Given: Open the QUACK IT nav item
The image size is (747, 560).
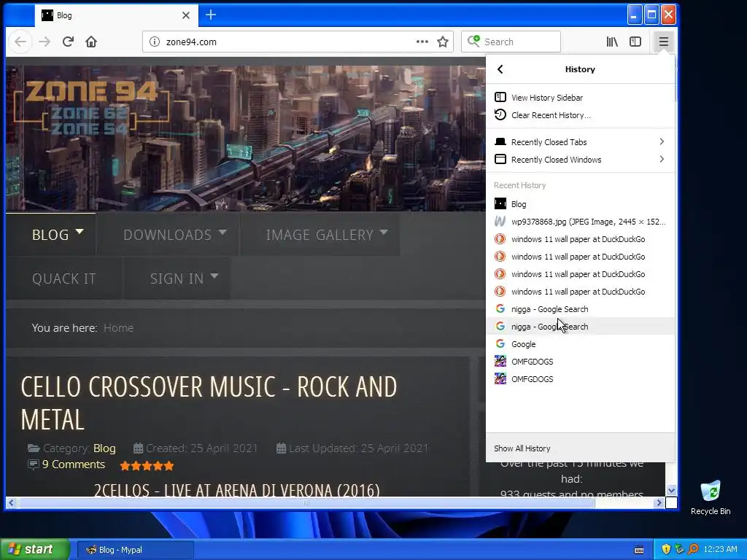Looking at the screenshot, I should click(64, 278).
